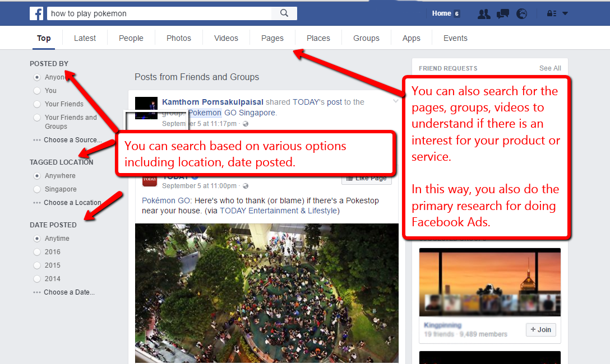The width and height of the screenshot is (610, 364).
Task: Click the public globe icon beside 11:17pm
Action: [x=246, y=124]
